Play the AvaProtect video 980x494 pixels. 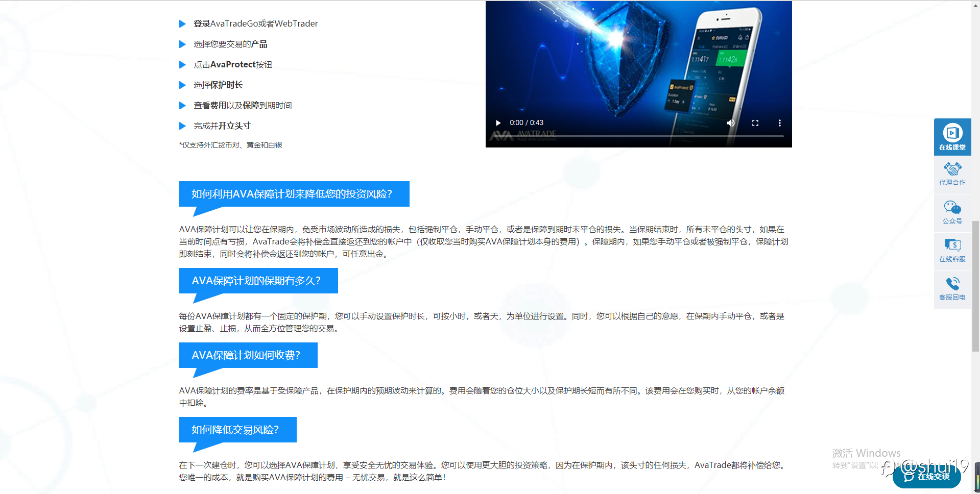[498, 123]
